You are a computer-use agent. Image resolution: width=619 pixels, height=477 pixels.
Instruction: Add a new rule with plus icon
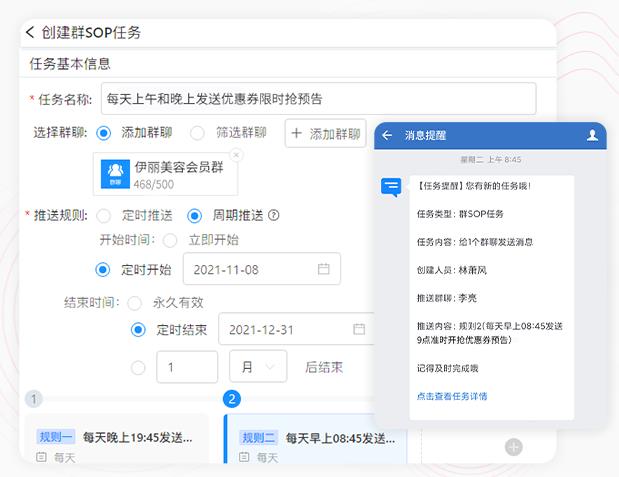(514, 447)
